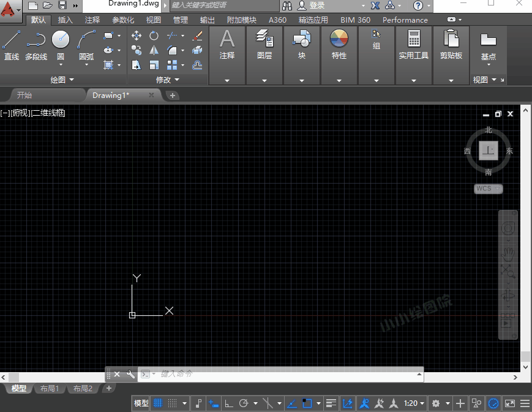The height and width of the screenshot is (412, 532).
Task: Click the 上 top face of ViewCube
Action: pyautogui.click(x=489, y=151)
